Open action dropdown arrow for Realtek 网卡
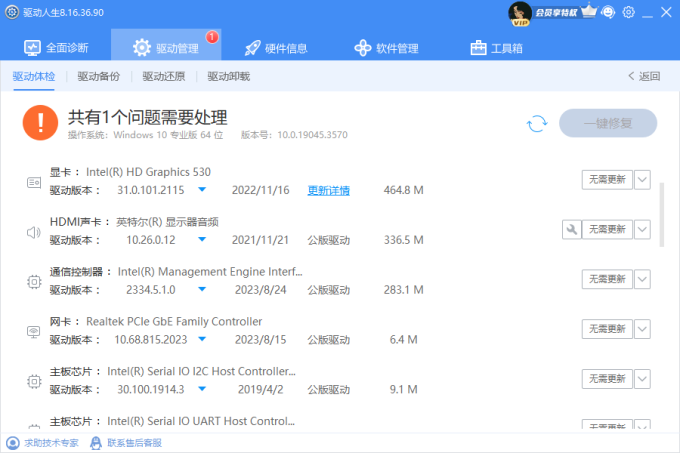680x453 pixels. [642, 329]
